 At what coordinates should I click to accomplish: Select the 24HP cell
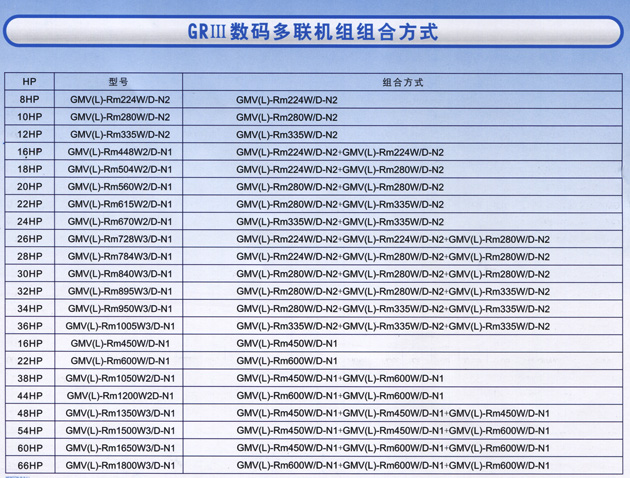click(x=29, y=221)
